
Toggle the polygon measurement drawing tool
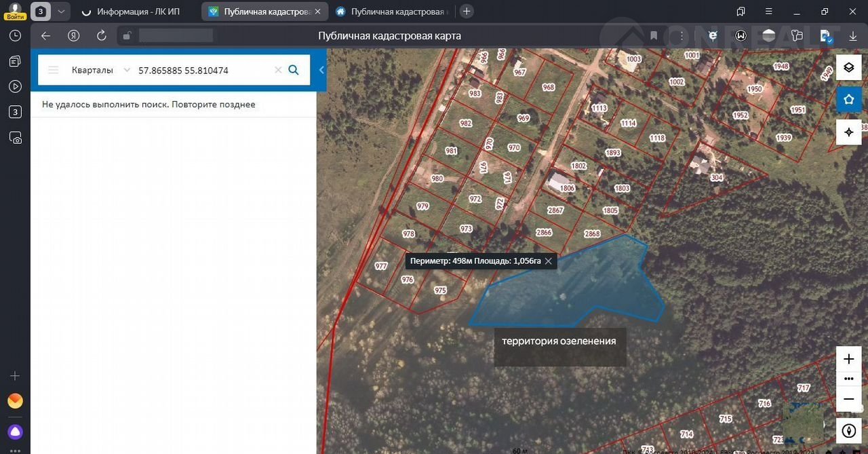848,100
